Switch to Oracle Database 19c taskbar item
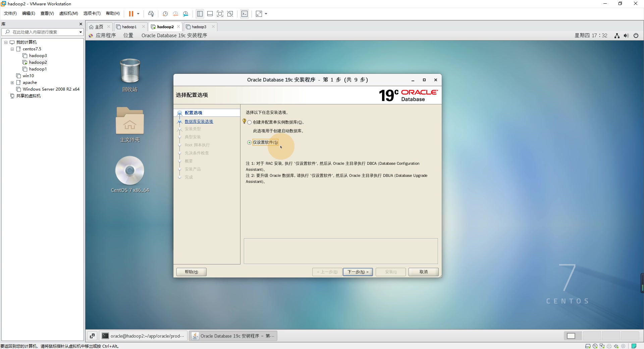 [233, 336]
